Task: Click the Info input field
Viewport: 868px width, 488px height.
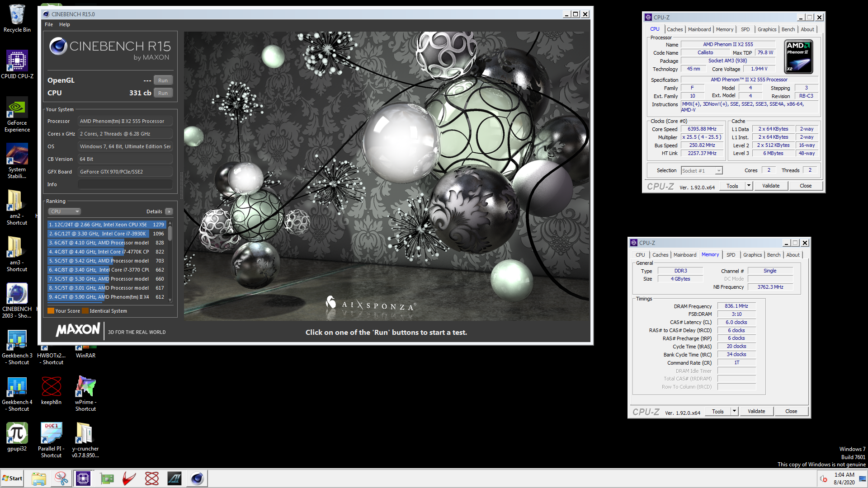Action: (125, 184)
